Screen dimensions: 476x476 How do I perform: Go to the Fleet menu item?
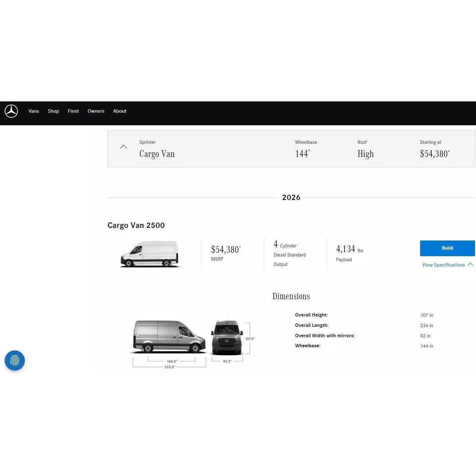click(x=73, y=111)
